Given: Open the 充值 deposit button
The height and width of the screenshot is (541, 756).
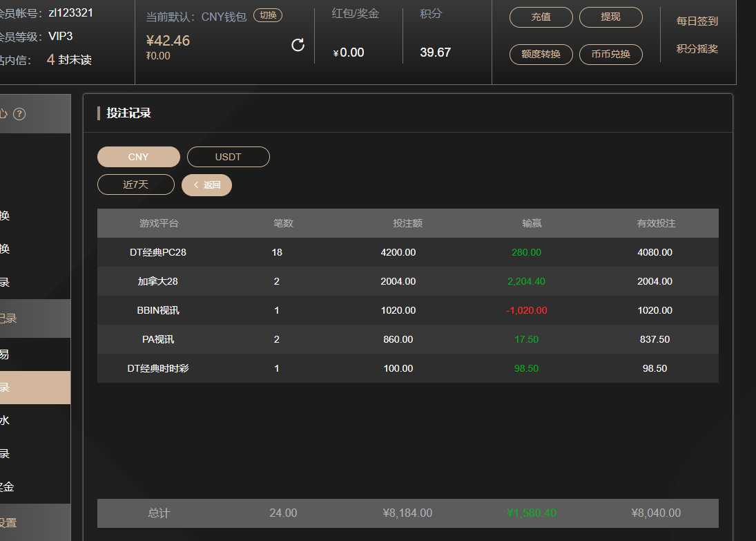Looking at the screenshot, I should 541,17.
